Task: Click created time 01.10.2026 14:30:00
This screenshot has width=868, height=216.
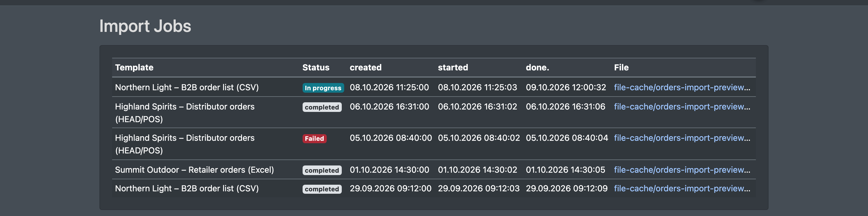Action: pyautogui.click(x=389, y=170)
